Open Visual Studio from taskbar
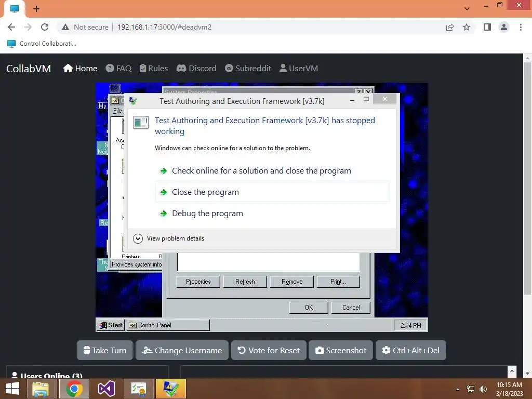The image size is (532, 399). (106, 389)
